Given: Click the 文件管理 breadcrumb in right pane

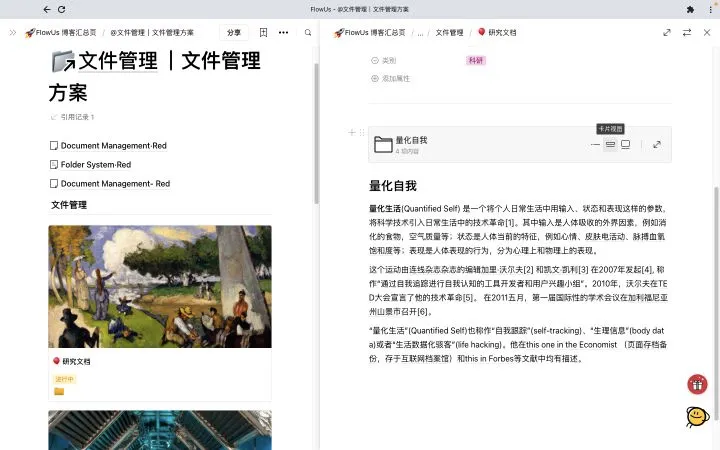Looking at the screenshot, I should click(x=449, y=33).
